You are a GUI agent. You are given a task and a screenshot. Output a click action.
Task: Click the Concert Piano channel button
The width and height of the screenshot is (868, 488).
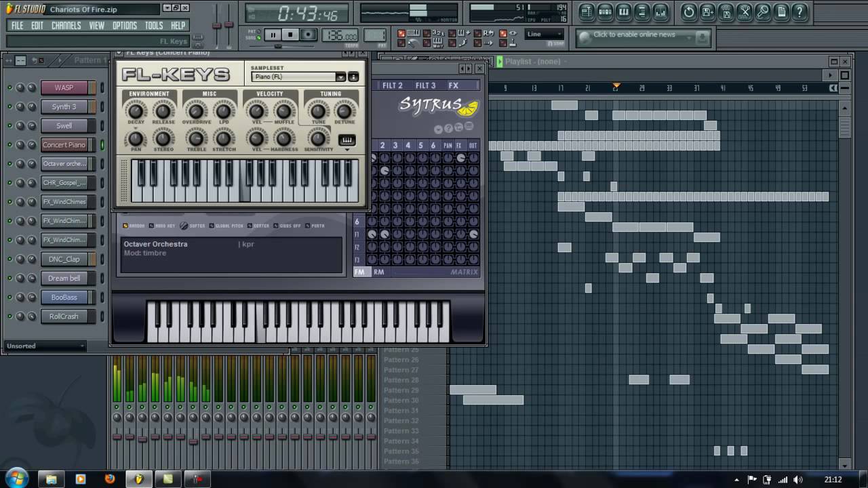(64, 145)
